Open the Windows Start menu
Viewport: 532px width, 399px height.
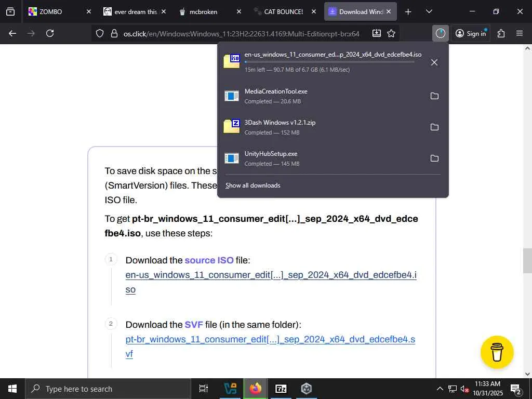click(12, 389)
